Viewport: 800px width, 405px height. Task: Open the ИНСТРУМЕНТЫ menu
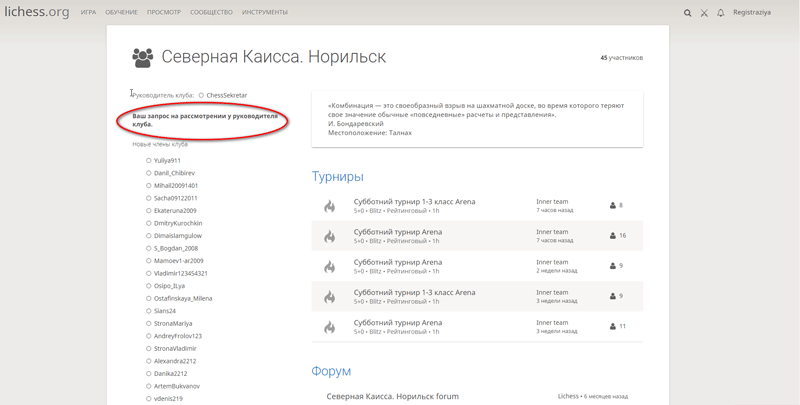point(265,12)
